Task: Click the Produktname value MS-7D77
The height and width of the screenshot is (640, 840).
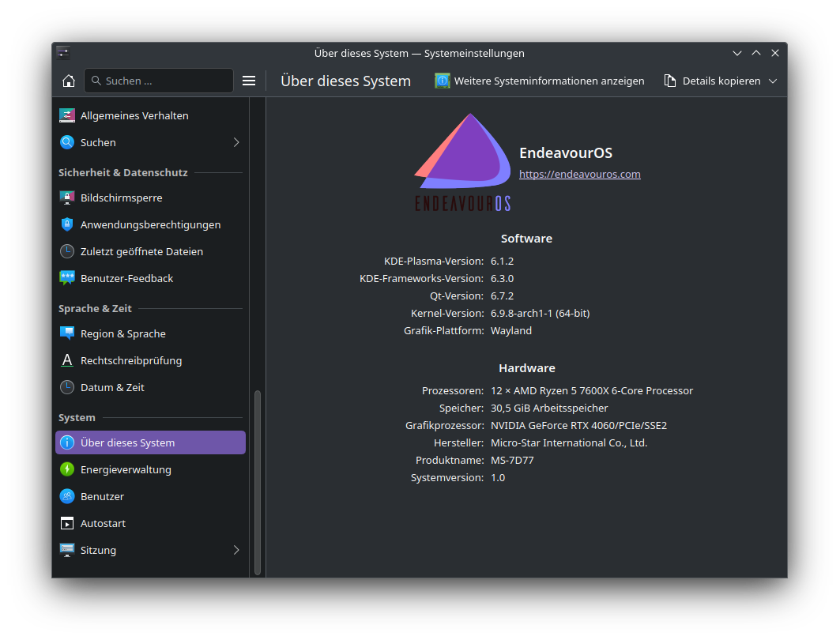Action: point(512,460)
